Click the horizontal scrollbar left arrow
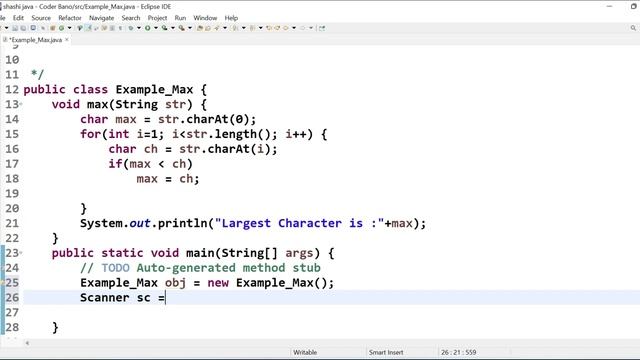This screenshot has width=640, height=360. coord(27,343)
